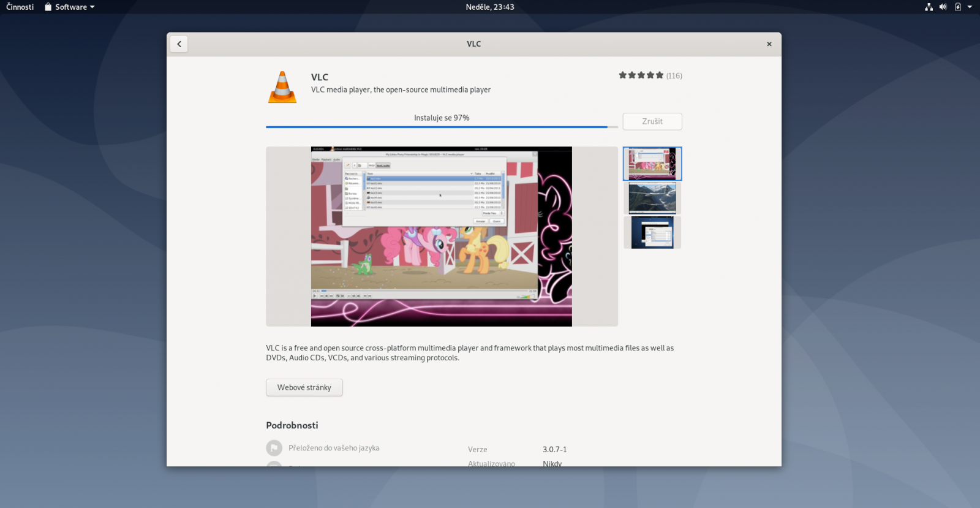
Task: Click the version value 3.0.7-1
Action: (555, 449)
